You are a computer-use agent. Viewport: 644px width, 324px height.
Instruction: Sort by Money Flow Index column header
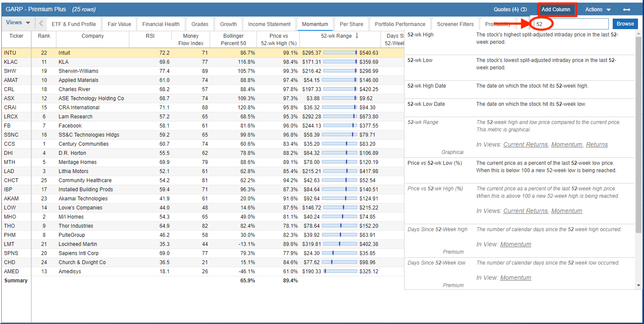(x=191, y=39)
